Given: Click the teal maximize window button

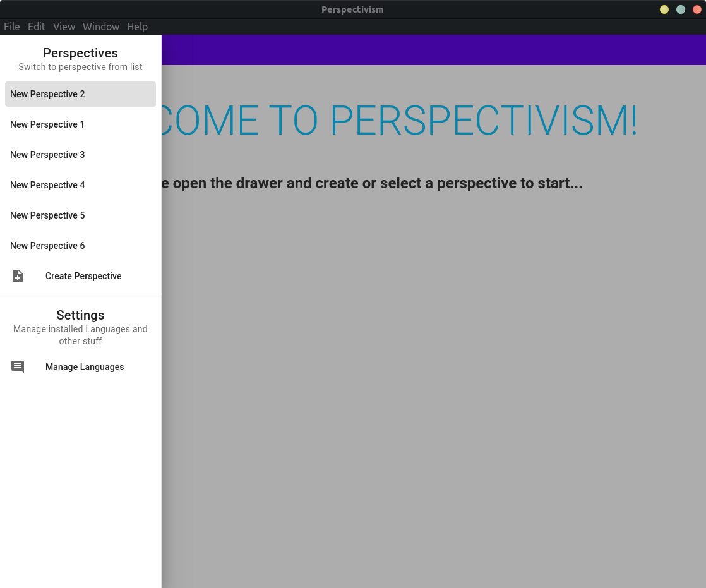Looking at the screenshot, I should (x=681, y=9).
